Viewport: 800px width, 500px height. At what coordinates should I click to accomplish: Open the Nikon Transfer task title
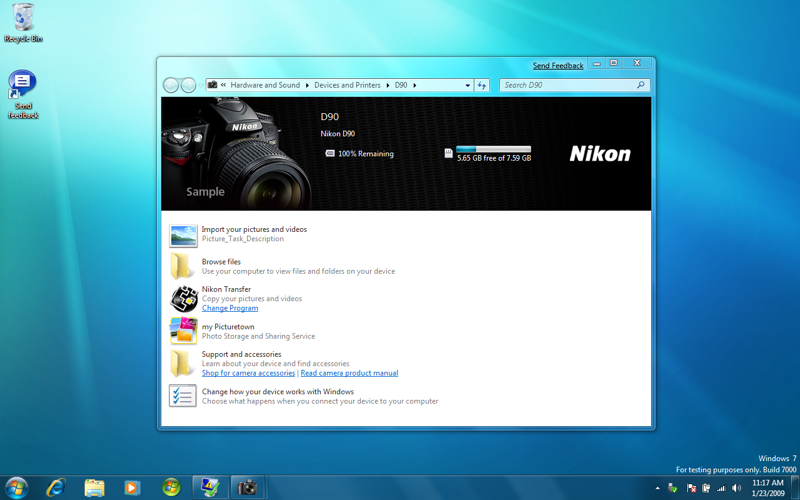[226, 289]
